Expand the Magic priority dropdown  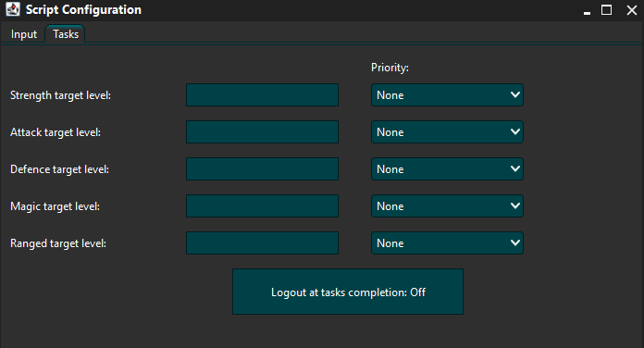[x=447, y=205]
